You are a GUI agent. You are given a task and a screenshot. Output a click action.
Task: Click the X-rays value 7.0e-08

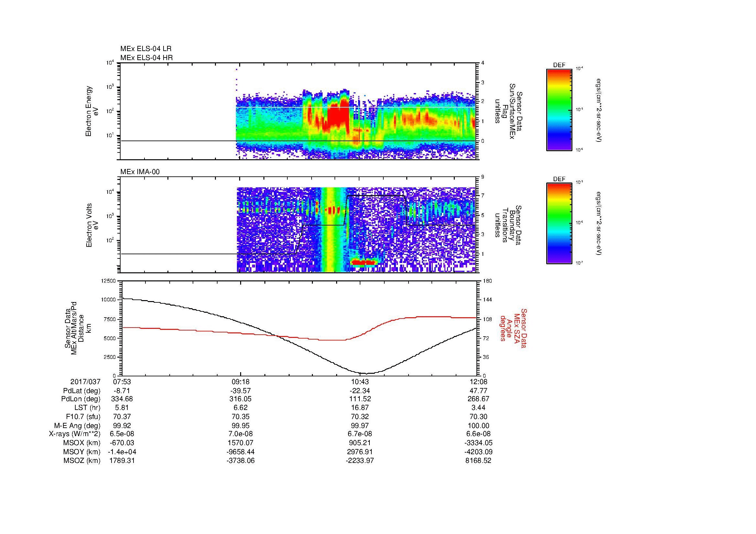pyautogui.click(x=241, y=434)
